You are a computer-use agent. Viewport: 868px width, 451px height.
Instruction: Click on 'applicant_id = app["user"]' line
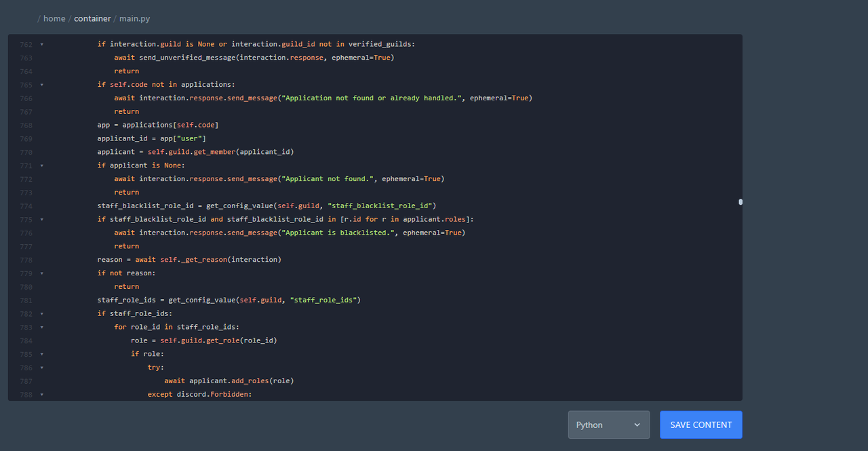[x=152, y=138]
